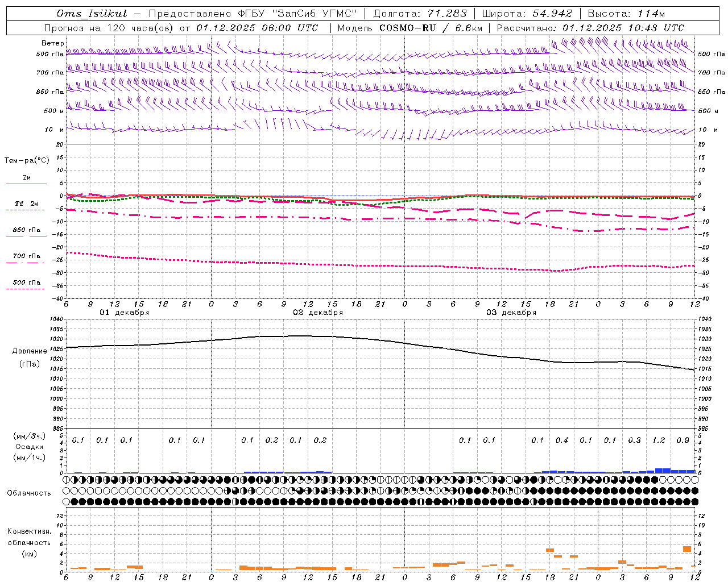This screenshot has height=582, width=728.
Task: Click the tallest blue precipitation bar under 1.2
Action: pos(663,471)
